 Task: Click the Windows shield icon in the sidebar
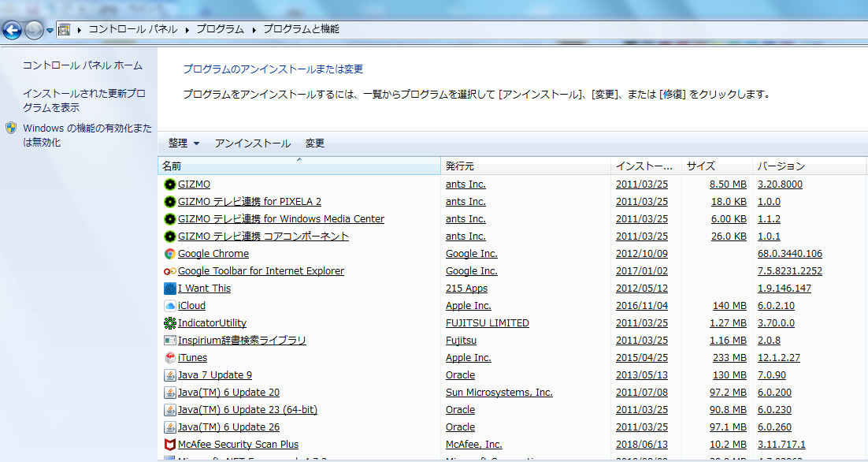click(x=11, y=129)
